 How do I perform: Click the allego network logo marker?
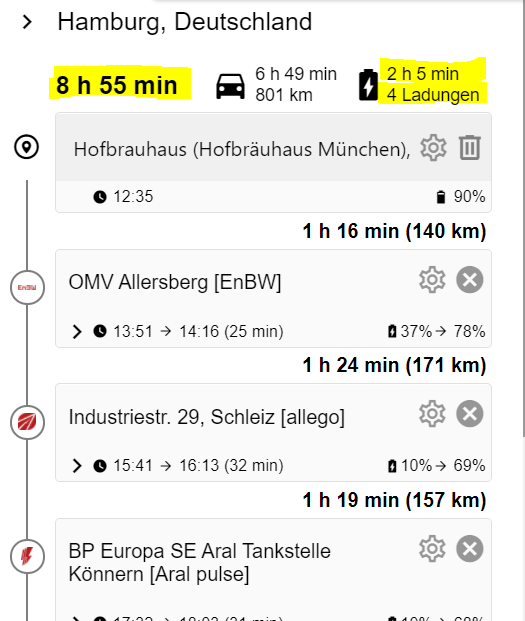point(27,422)
